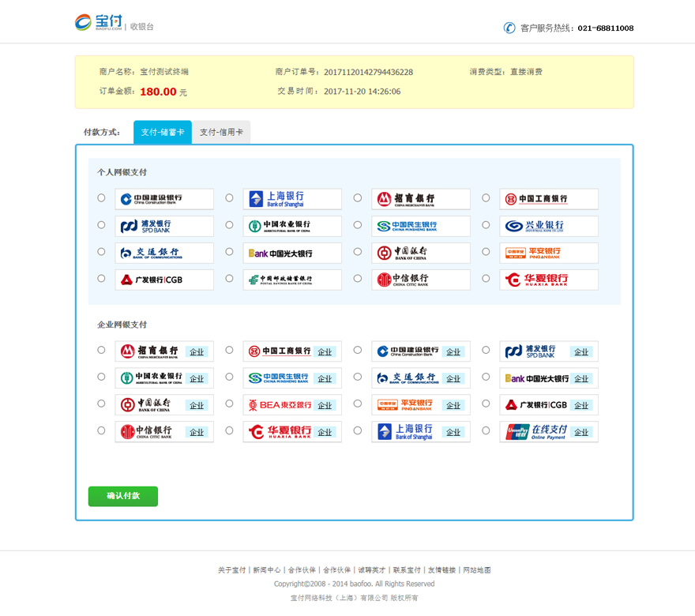Pick the enterprise 中国农业银行 企业 logo
Image resolution: width=695 pixels, height=616 pixels.
coord(164,378)
